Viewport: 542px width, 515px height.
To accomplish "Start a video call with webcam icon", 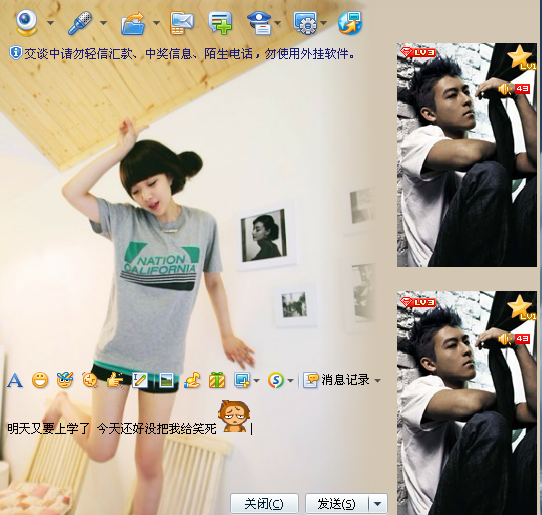I will (x=26, y=22).
